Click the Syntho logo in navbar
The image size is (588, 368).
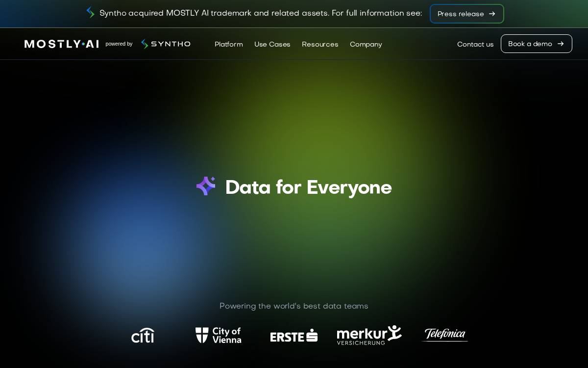(166, 44)
